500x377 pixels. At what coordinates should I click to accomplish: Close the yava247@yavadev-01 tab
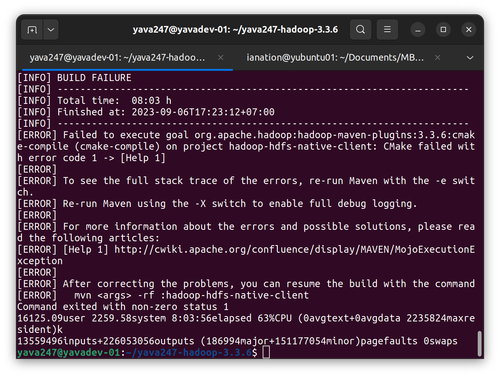pyautogui.click(x=220, y=58)
